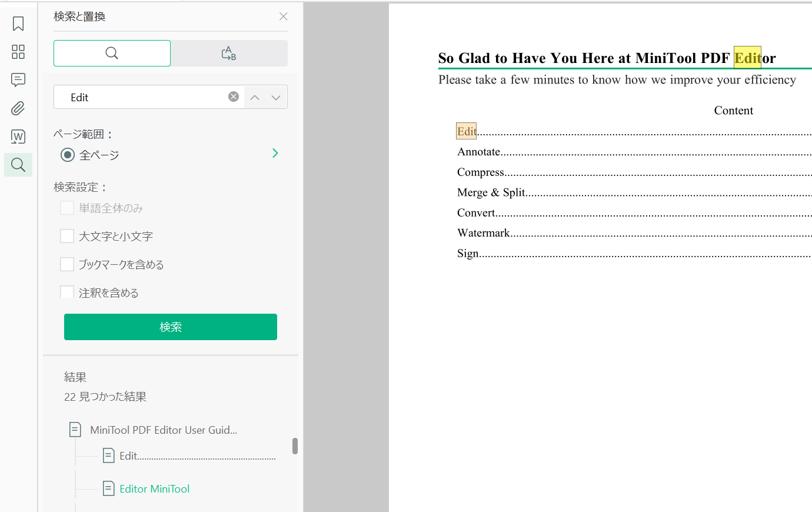812x512 pixels.
Task: Enable the 大文字と小文字 checkbox
Action: tap(67, 236)
